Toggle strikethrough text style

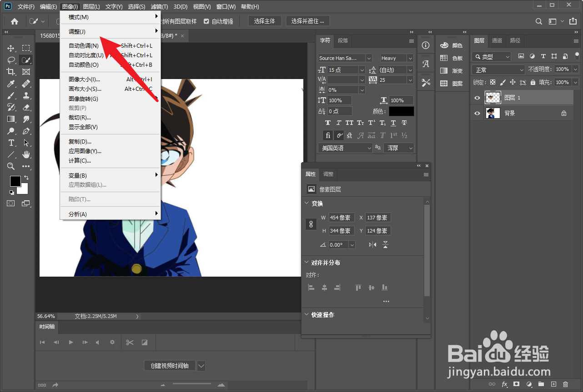pos(404,123)
